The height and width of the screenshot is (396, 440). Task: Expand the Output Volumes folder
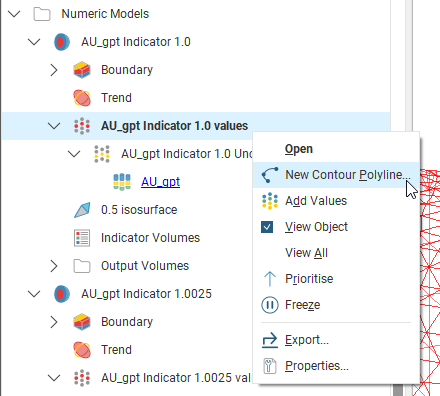click(x=54, y=266)
